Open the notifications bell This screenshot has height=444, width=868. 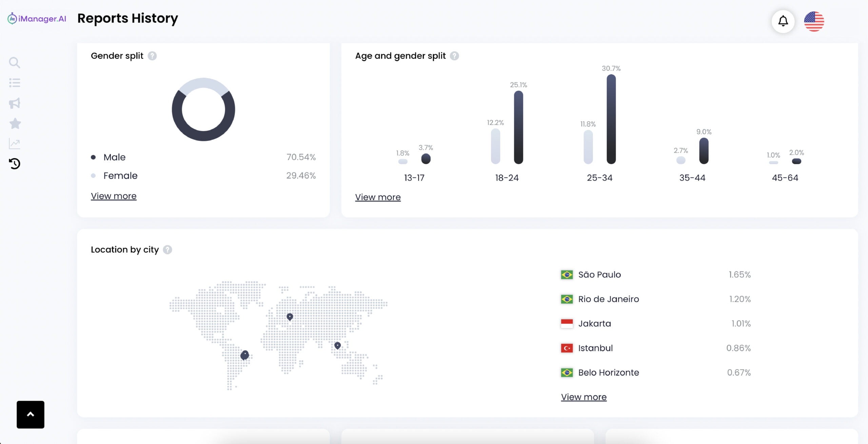pos(783,21)
